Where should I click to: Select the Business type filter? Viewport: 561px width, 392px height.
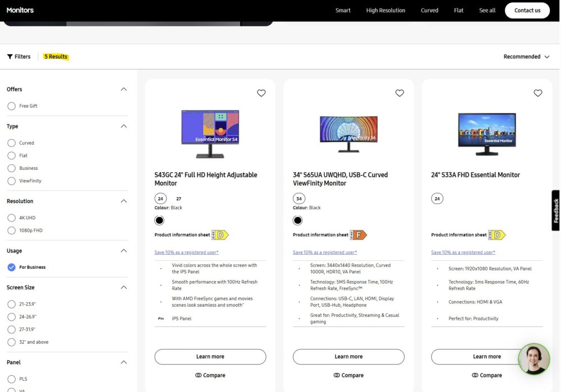pyautogui.click(x=11, y=168)
